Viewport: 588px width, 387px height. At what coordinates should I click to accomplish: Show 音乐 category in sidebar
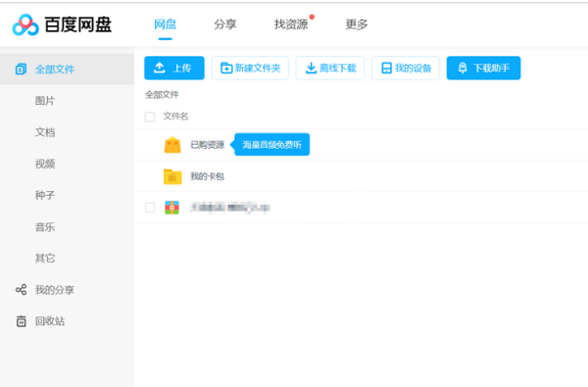point(45,227)
